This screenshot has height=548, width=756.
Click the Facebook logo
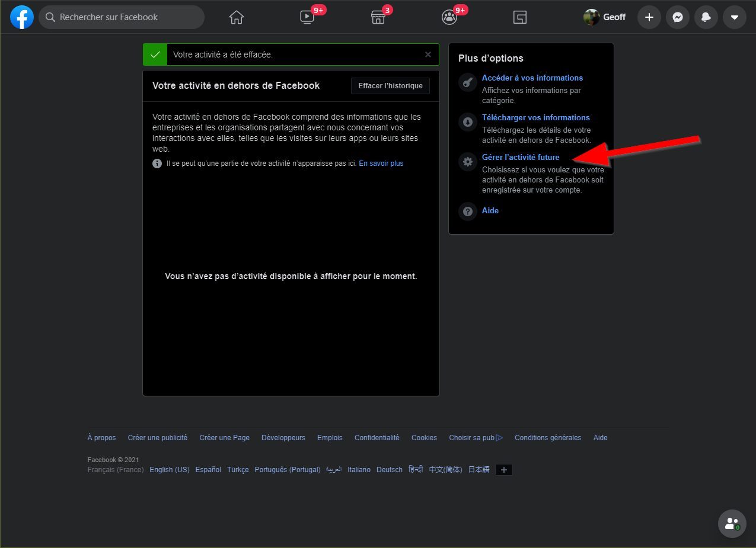point(22,17)
